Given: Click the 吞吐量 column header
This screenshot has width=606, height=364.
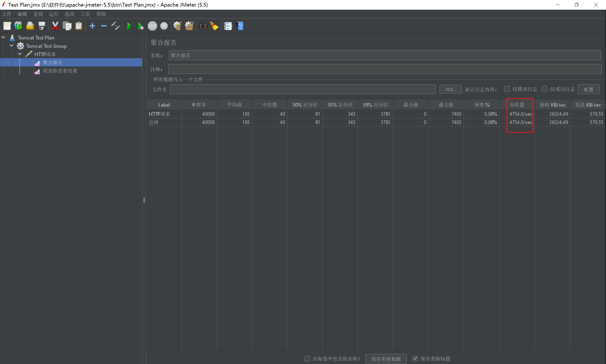Looking at the screenshot, I should [517, 105].
